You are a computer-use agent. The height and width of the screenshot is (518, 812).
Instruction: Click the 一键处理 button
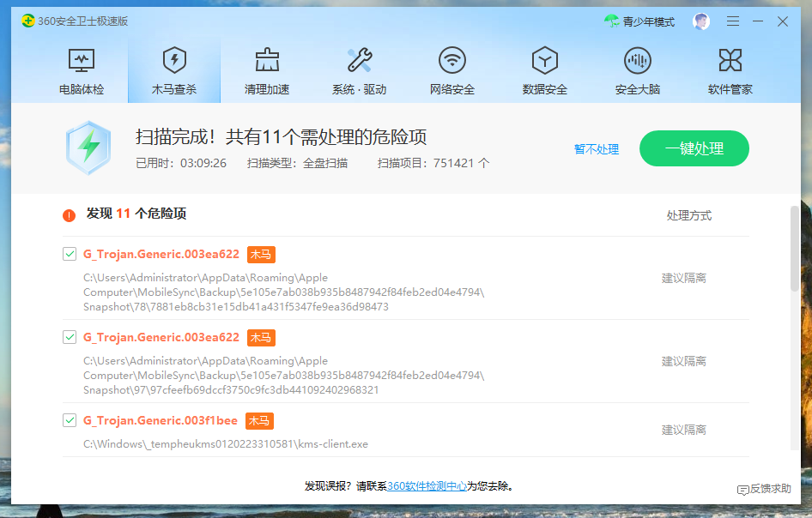pos(694,148)
